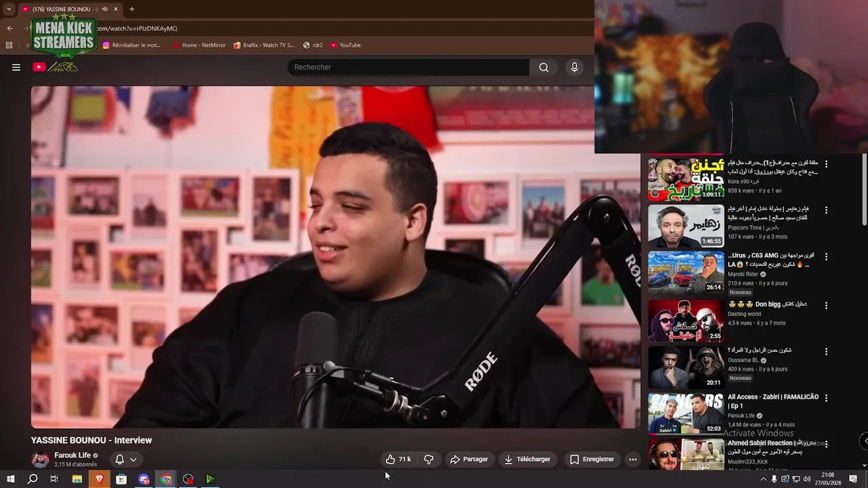This screenshot has height=488, width=868.
Task: Open options menu for Popcorn Time video
Action: (826, 210)
